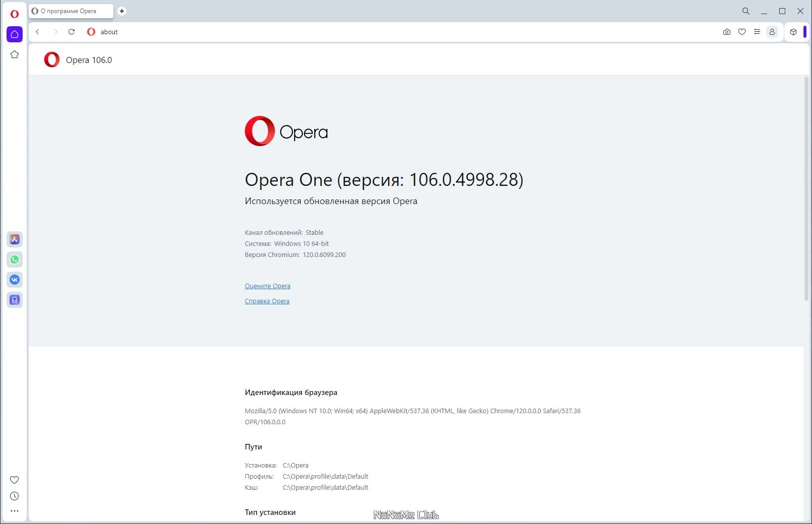Open bookmarks star in the sidebar

pyautogui.click(x=15, y=54)
